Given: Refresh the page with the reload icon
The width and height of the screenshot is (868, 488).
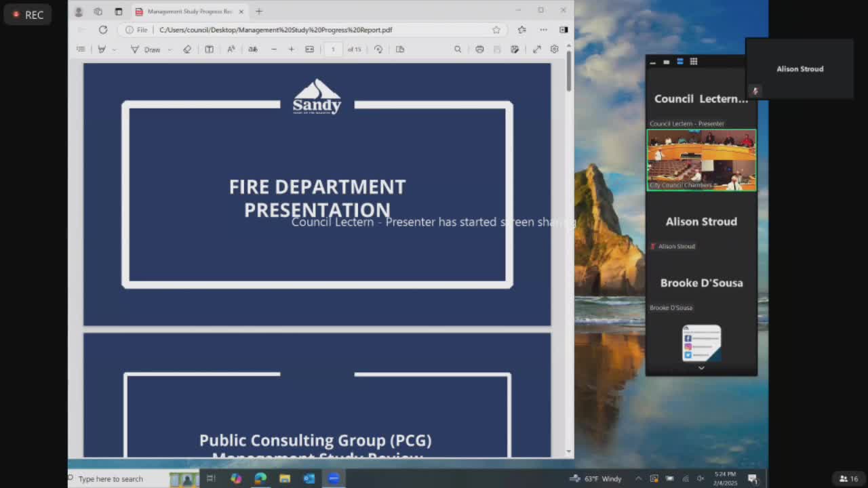Looking at the screenshot, I should pos(103,30).
